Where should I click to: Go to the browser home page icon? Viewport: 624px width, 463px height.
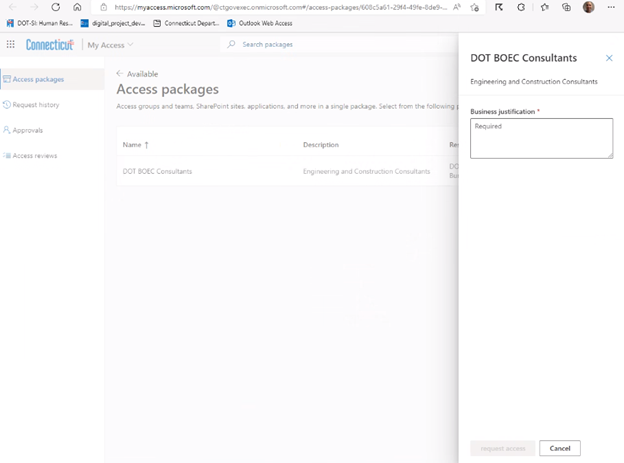coord(77,7)
